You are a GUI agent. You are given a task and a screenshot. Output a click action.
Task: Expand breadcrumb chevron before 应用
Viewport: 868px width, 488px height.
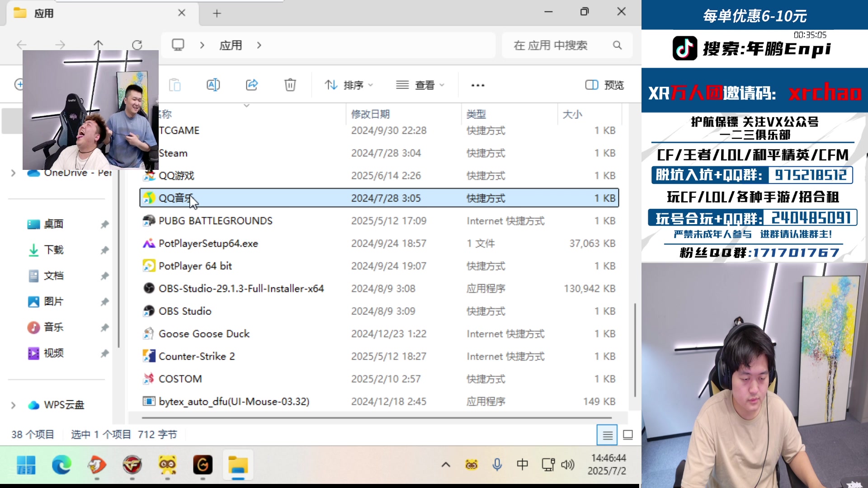(x=202, y=45)
